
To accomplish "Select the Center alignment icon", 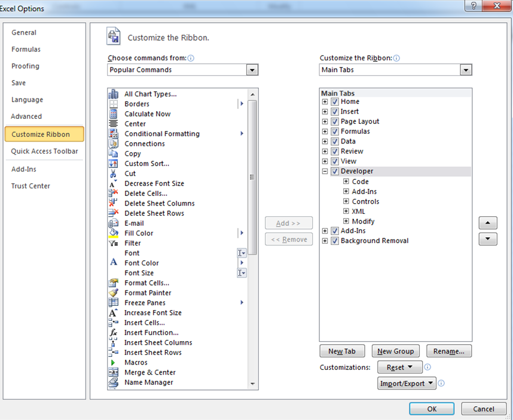I will [x=113, y=124].
